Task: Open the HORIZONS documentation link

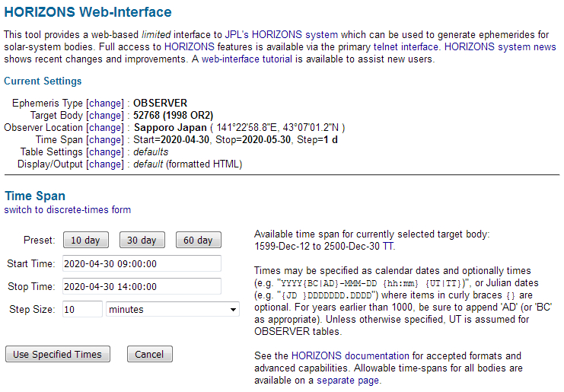Action: coord(350,356)
